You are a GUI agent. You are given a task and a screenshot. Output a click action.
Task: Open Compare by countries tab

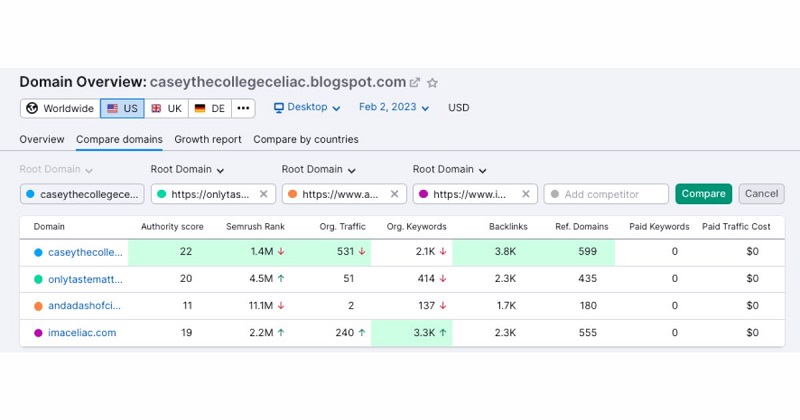[306, 139]
